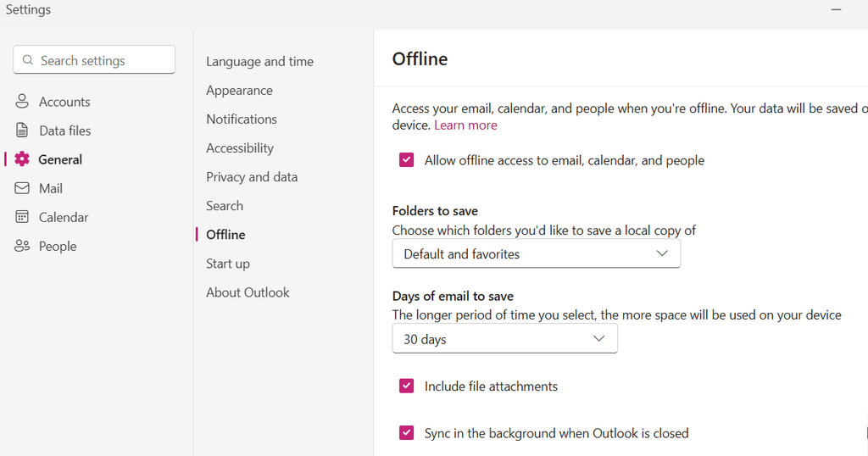Viewport: 868px width, 456px height.
Task: Click the Accounts person icon
Action: pos(22,101)
